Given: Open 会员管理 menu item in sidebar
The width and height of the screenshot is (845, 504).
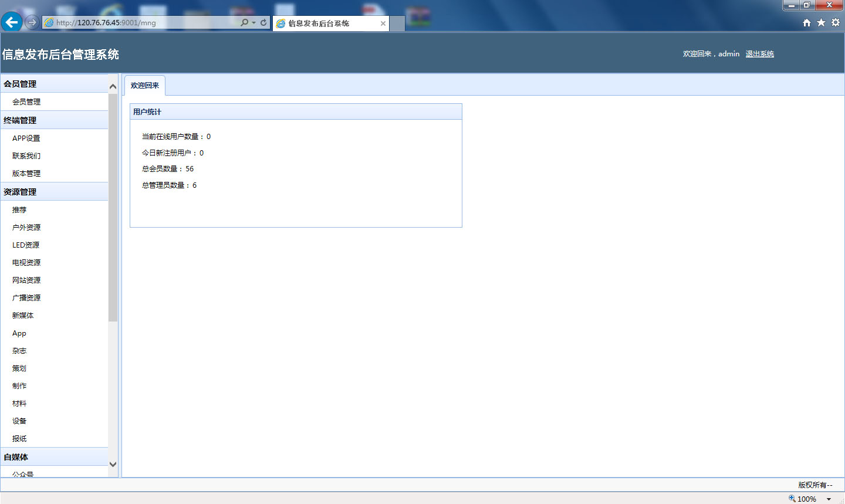Looking at the screenshot, I should point(26,102).
